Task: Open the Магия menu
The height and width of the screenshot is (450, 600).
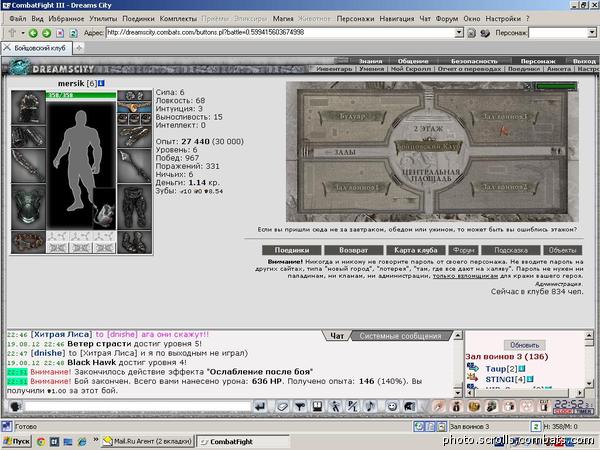Action: [x=283, y=18]
